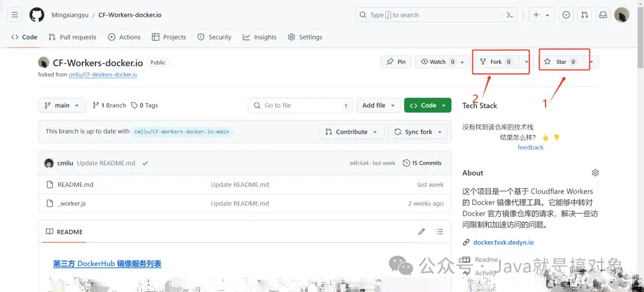The height and width of the screenshot is (292, 644).
Task: Click the '2 weeks ago' timestamp
Action: (426, 203)
